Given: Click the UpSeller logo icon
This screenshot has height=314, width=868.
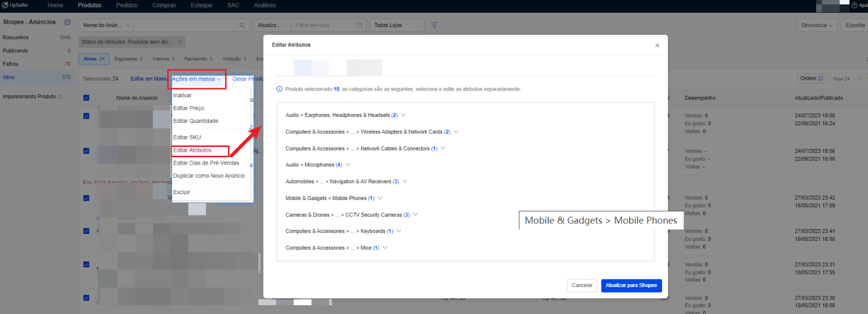Looking at the screenshot, I should click(x=5, y=5).
